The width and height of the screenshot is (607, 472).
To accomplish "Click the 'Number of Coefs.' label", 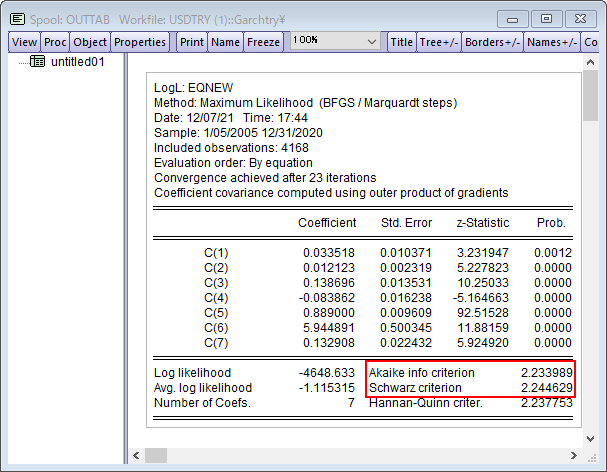I will pos(202,403).
